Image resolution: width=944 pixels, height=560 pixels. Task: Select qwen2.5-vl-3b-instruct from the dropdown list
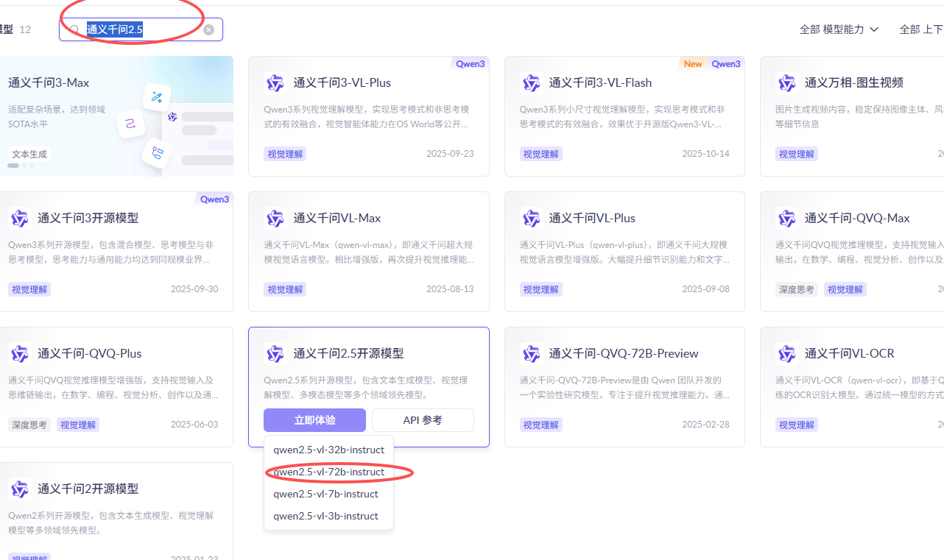pos(328,516)
